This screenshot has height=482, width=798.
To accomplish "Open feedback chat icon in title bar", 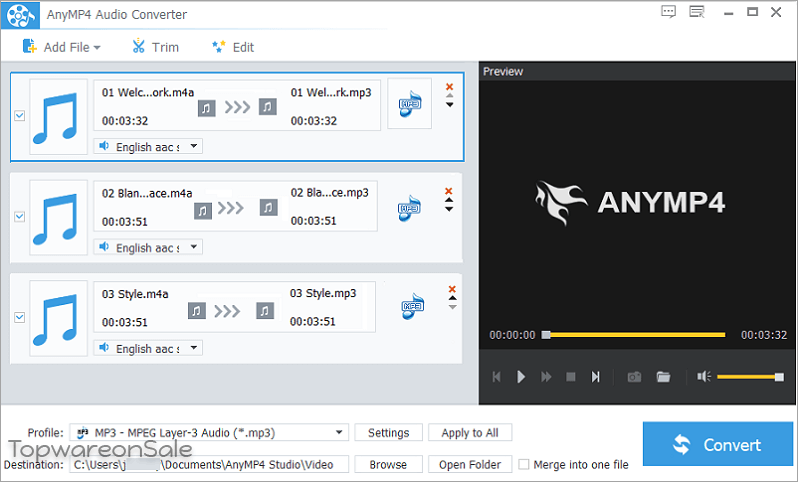I will pos(668,12).
